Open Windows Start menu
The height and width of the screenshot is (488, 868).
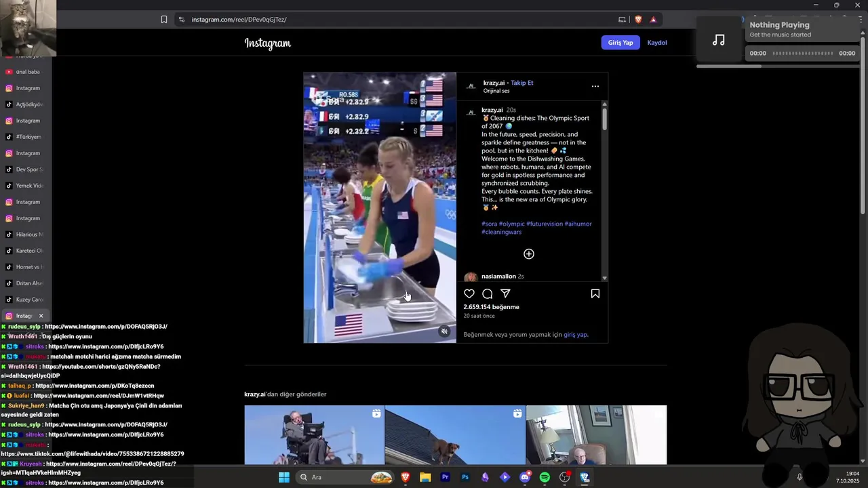(283, 477)
